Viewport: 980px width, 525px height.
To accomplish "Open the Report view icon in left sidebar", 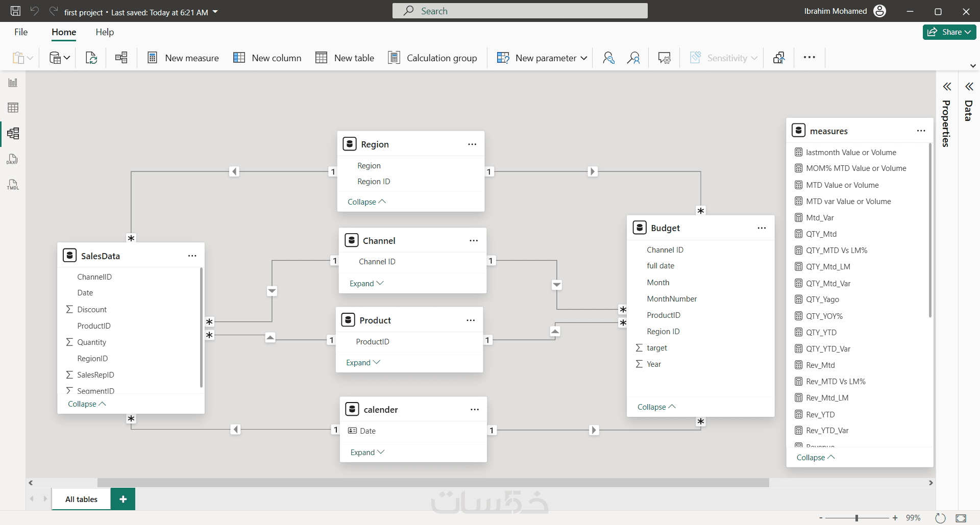I will 13,83.
